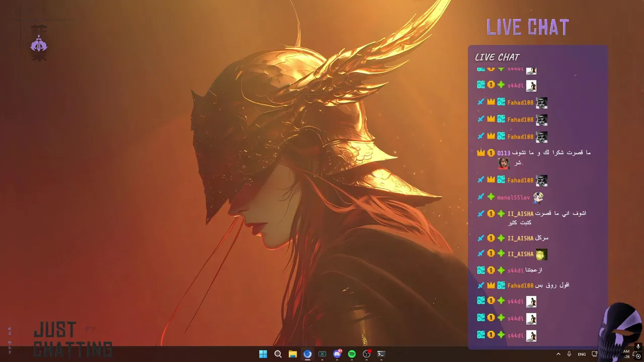Click the avatar photo under 0113

click(x=504, y=163)
